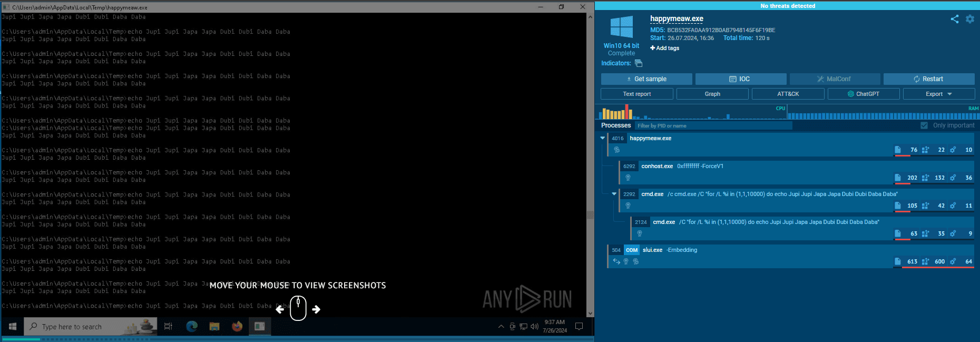Open the settings gear in analysis header
980x342 pixels.
tap(969, 19)
